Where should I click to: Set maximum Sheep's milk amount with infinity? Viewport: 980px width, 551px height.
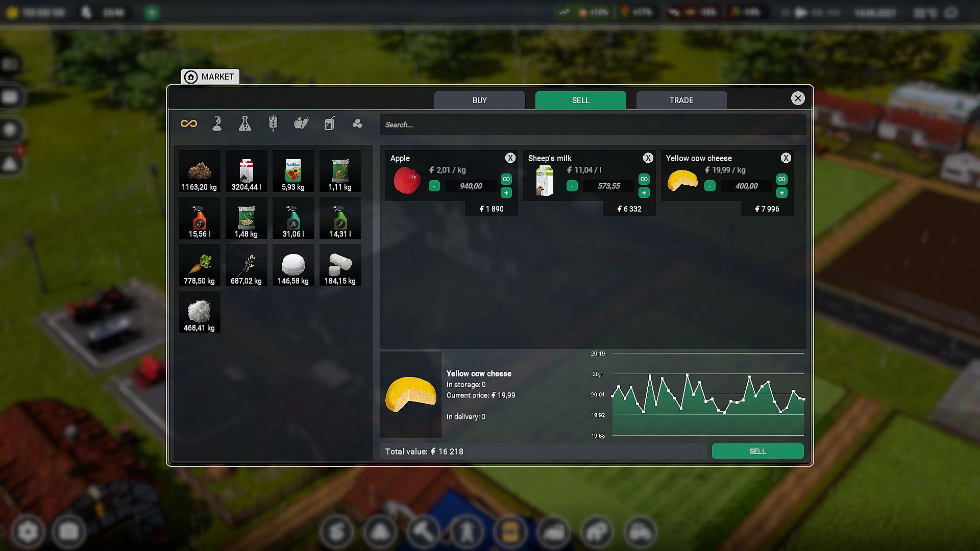[x=644, y=179]
